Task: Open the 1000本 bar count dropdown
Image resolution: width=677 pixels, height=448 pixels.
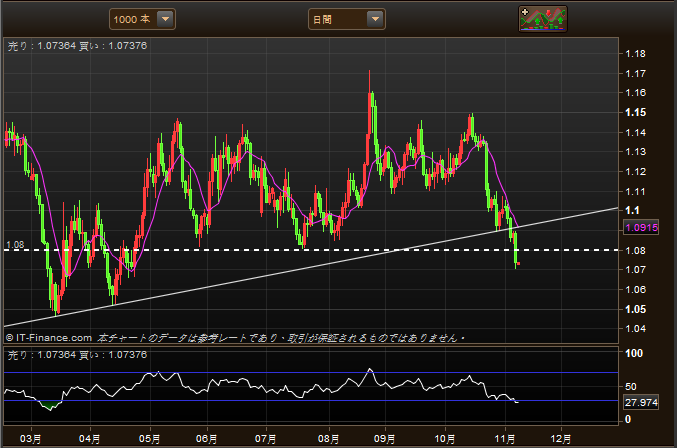Action: pyautogui.click(x=142, y=19)
